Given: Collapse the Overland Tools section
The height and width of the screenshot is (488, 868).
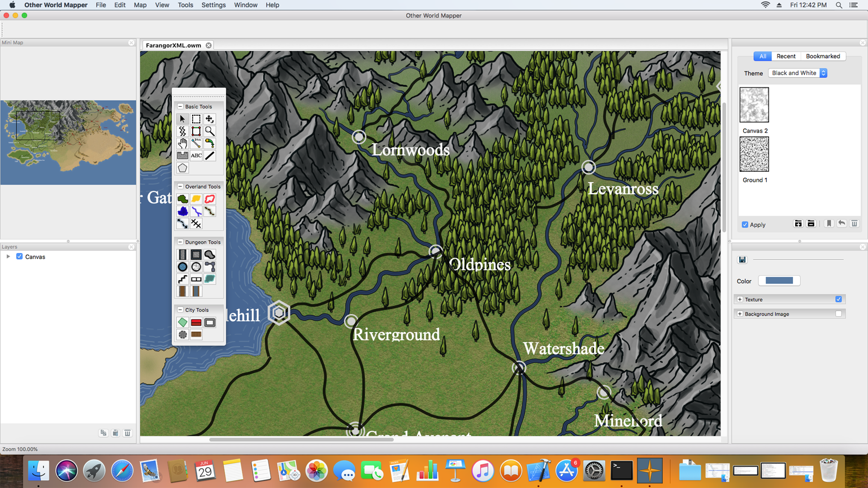Looking at the screenshot, I should click(x=180, y=186).
